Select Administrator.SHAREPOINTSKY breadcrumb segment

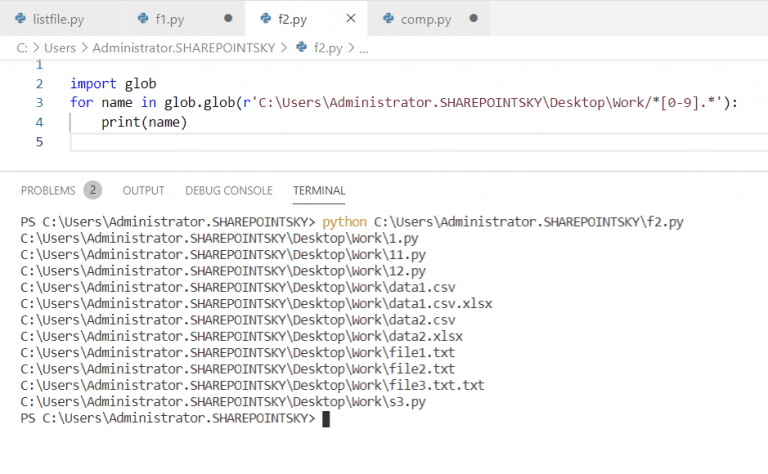(x=184, y=48)
